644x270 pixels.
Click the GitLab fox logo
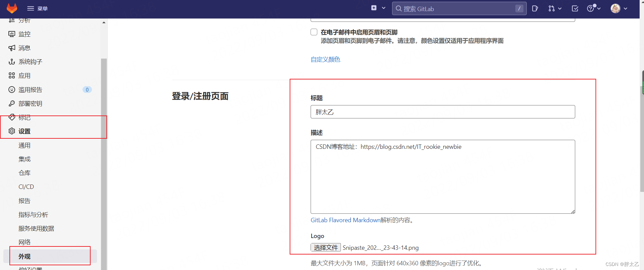[12, 8]
